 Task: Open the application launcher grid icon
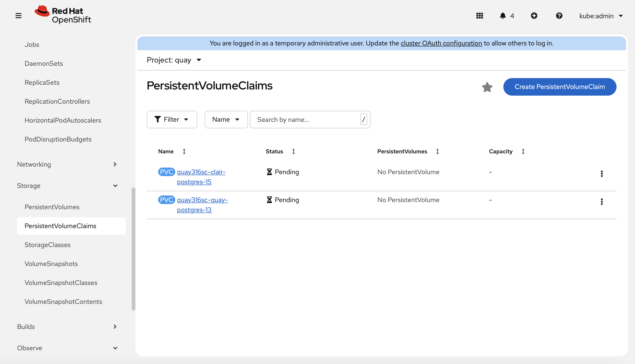point(479,16)
